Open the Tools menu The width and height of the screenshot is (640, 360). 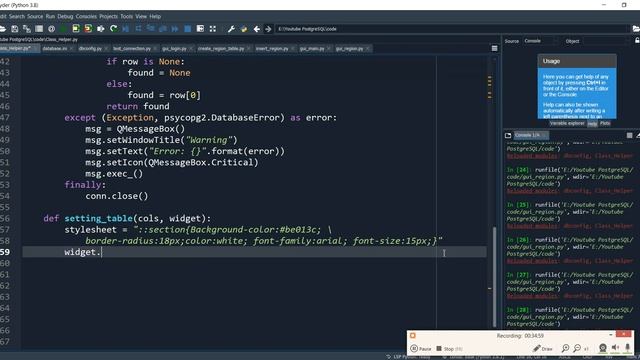(x=127, y=16)
